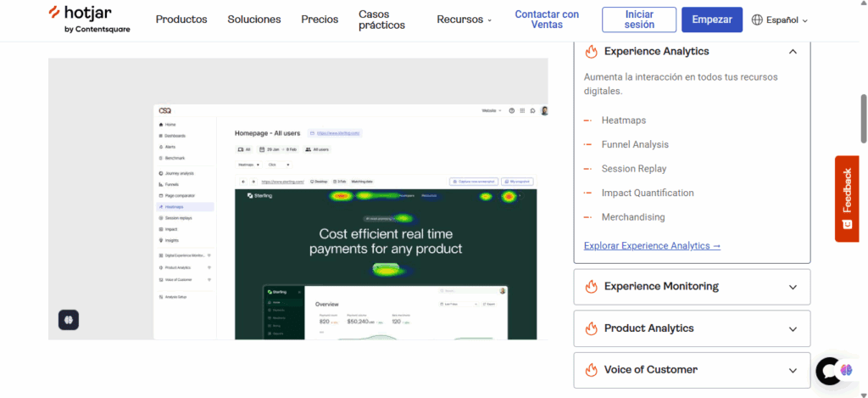
Task: Click the All users filter in demo
Action: pos(317,149)
